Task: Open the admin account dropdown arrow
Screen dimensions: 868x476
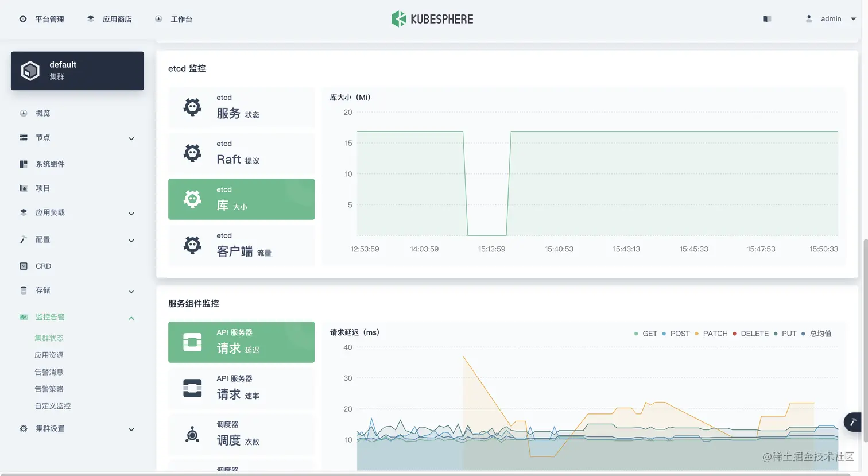Action: [853, 19]
